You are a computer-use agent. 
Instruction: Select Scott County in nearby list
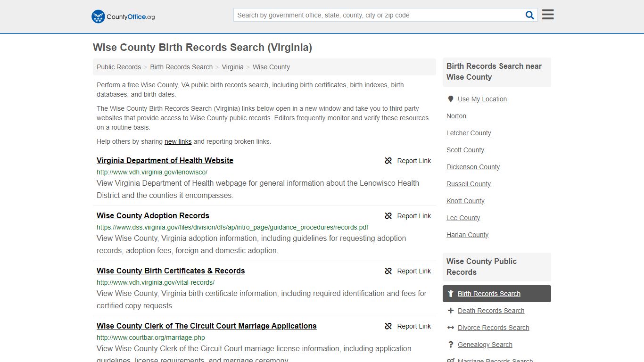pos(465,150)
